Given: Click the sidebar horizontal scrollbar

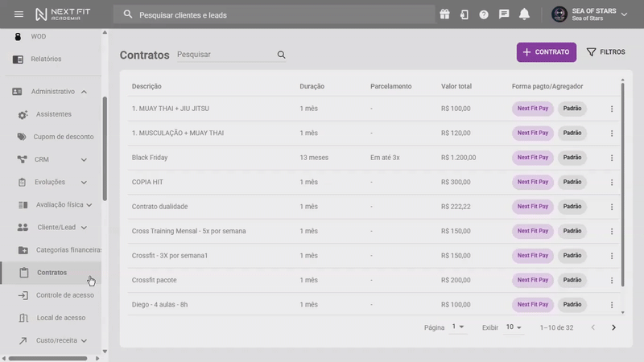Looking at the screenshot, I should (48, 358).
